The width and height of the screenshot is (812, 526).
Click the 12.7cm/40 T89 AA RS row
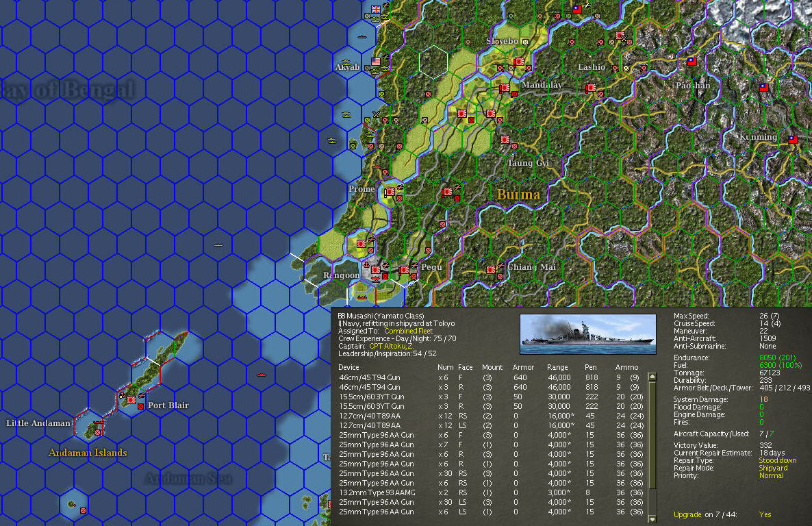490,416
